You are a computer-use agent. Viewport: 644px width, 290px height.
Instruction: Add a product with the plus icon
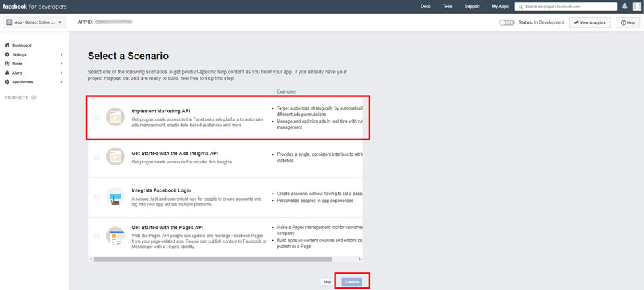(x=34, y=98)
